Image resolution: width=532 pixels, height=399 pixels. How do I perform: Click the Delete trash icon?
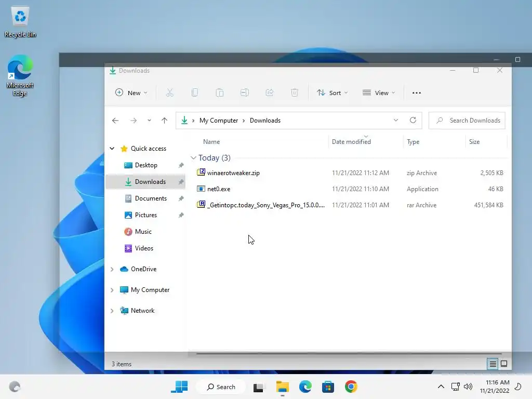[x=295, y=92]
